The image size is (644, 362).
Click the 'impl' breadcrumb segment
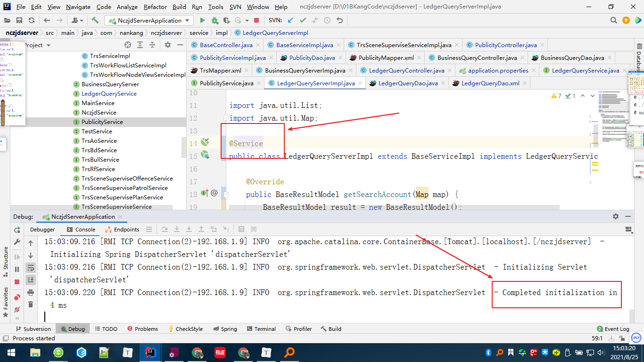point(222,33)
